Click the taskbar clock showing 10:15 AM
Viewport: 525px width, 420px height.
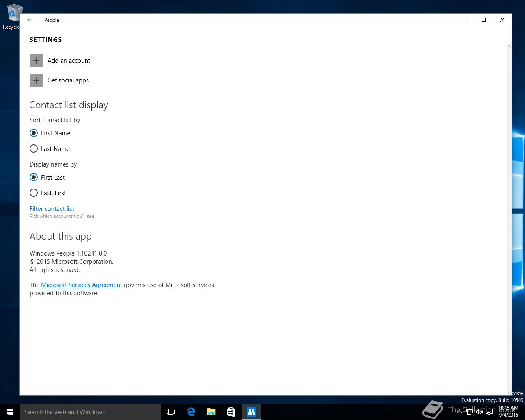pyautogui.click(x=509, y=411)
